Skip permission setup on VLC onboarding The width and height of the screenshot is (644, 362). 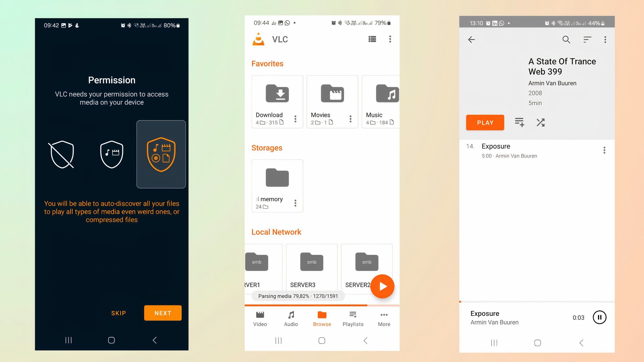coord(118,312)
